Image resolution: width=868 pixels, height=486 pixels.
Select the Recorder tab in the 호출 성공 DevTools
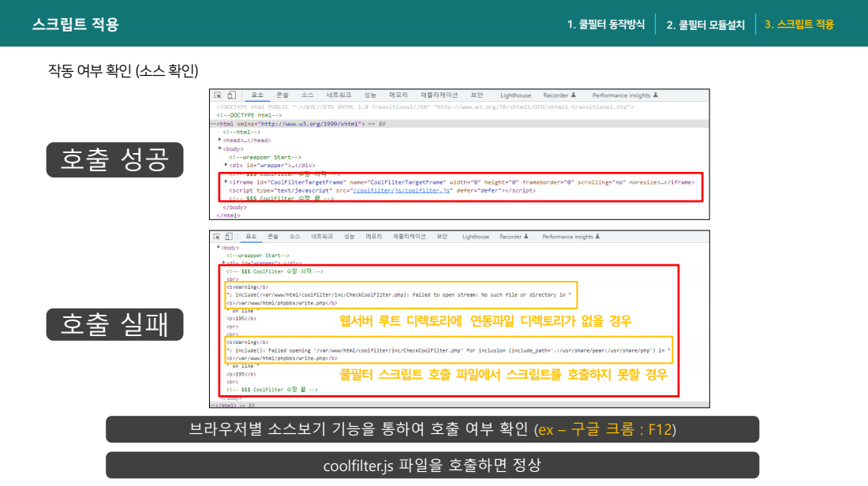[x=559, y=95]
